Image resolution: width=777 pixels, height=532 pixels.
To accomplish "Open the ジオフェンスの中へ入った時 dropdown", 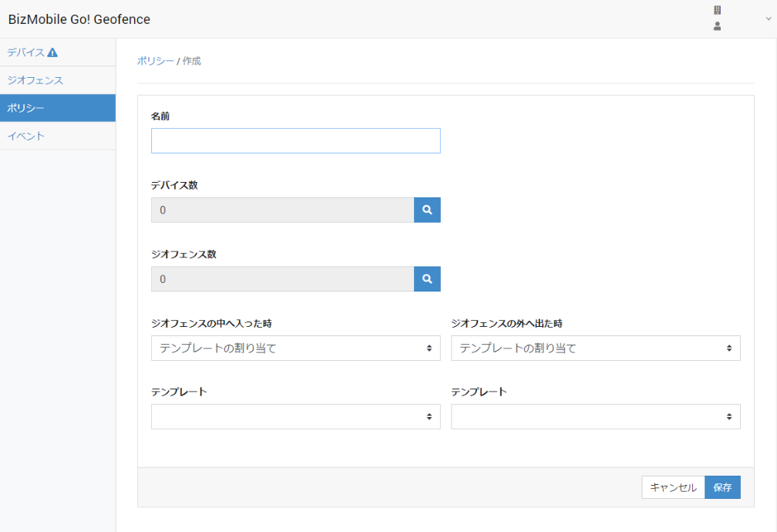I will [x=295, y=348].
